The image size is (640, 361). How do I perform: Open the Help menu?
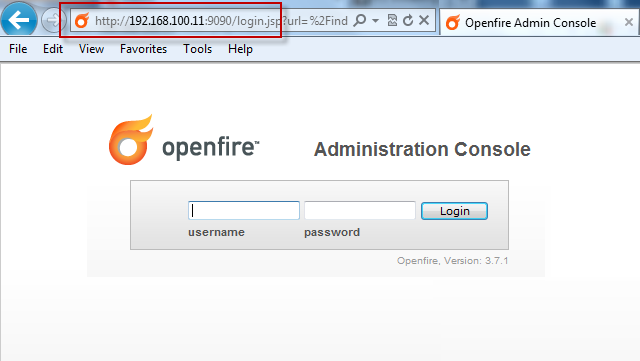[x=240, y=49]
